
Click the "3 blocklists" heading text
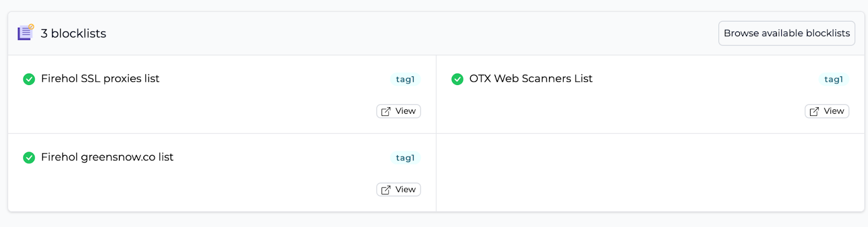coord(73,33)
